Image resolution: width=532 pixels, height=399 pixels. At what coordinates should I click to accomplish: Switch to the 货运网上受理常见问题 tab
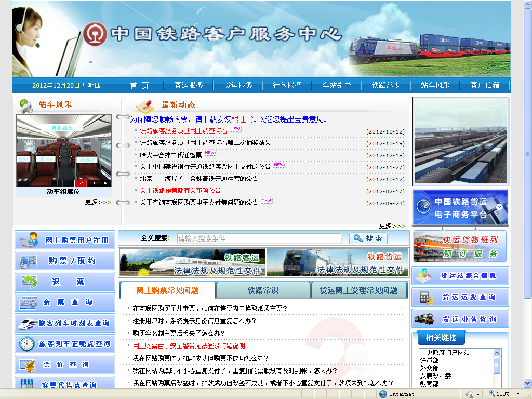[358, 290]
